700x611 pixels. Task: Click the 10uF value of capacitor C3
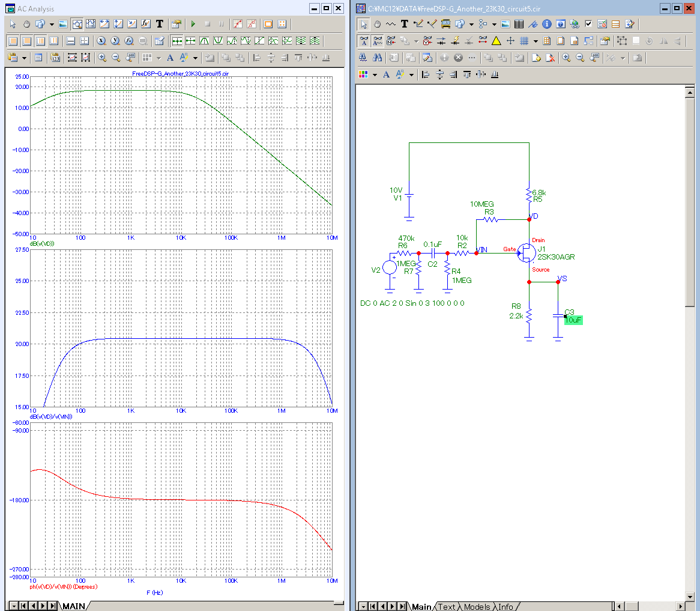pyautogui.click(x=574, y=320)
